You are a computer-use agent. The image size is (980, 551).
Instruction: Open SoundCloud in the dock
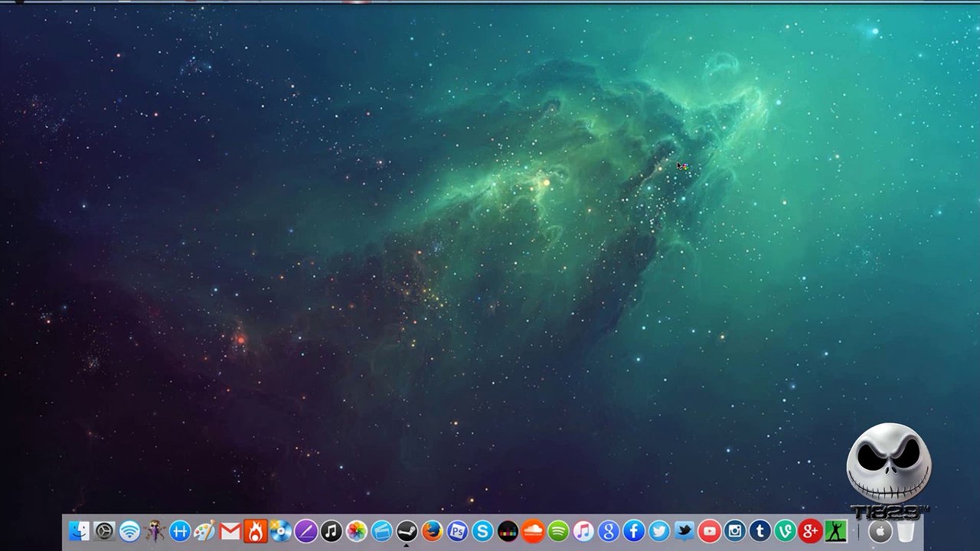[533, 530]
